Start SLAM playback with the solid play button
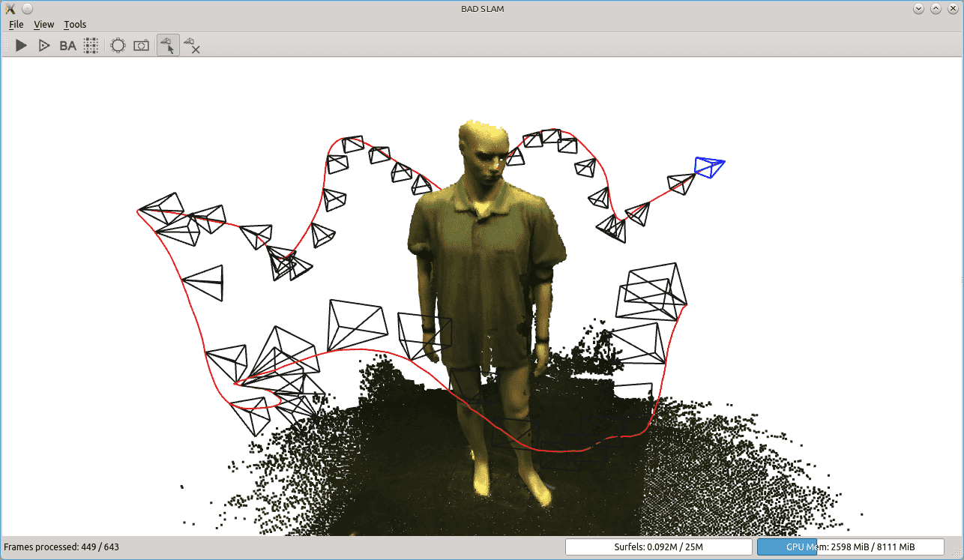The height and width of the screenshot is (560, 964). tap(21, 46)
